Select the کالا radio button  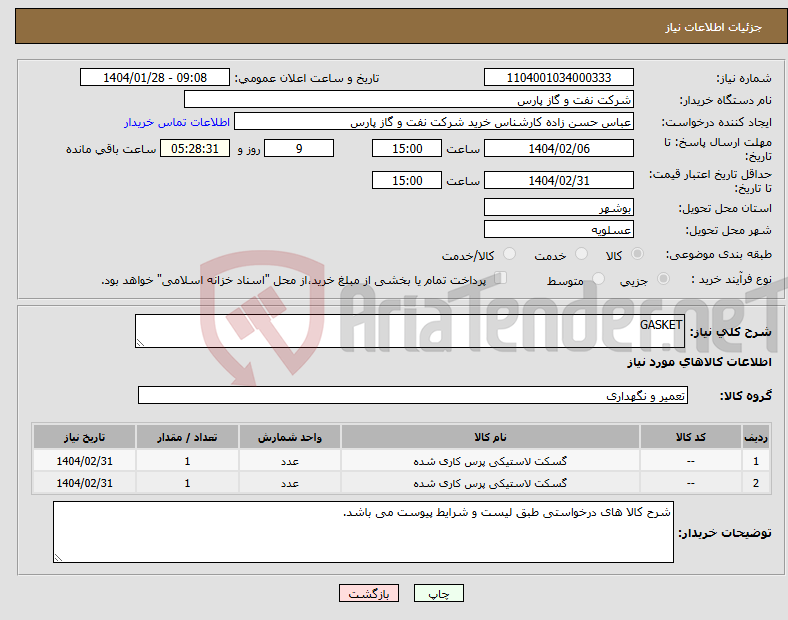click(637, 254)
